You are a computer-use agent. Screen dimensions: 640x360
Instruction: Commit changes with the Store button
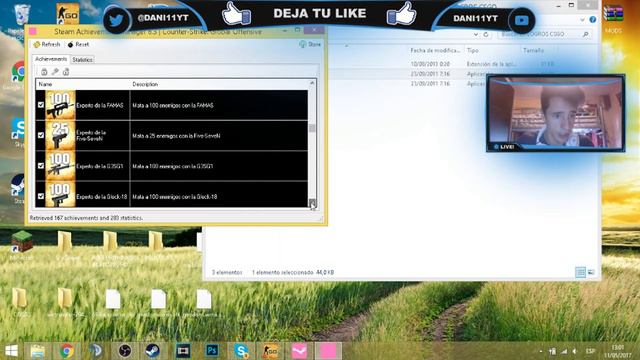tap(310, 44)
